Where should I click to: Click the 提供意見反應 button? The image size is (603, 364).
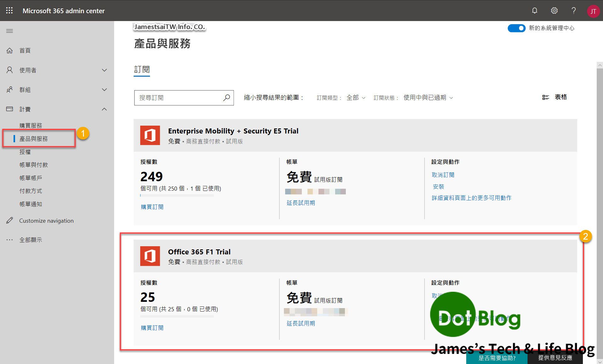click(555, 358)
